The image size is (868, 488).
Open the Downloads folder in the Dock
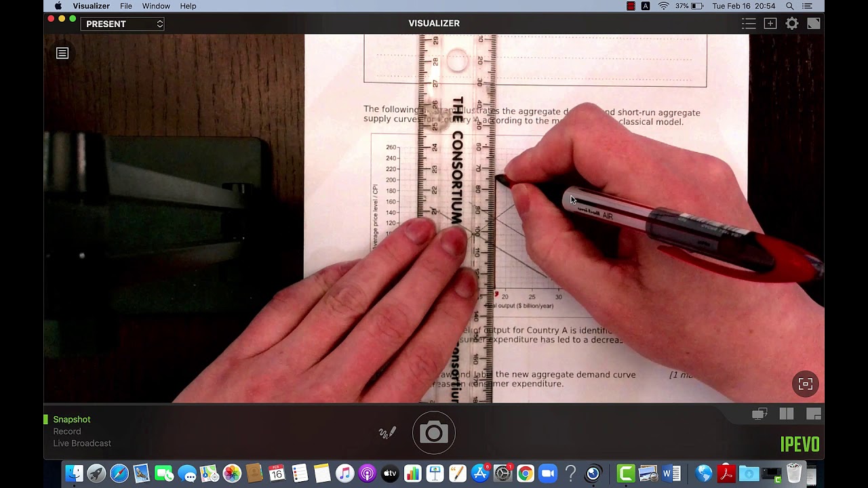(749, 473)
